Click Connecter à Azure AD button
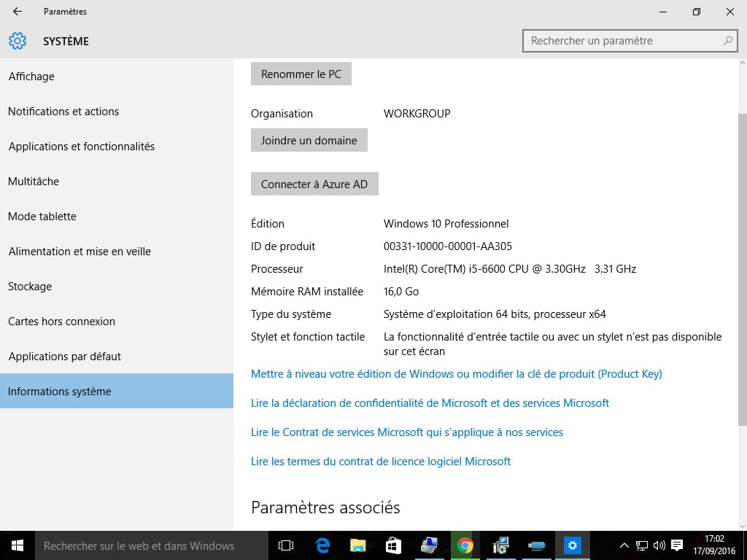Screen dimensions: 747x560 coord(314,184)
